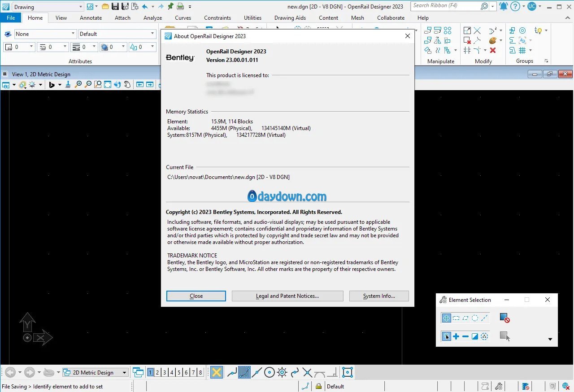Screen dimensions: 574x392
Task: Open the Drawing workflow dropdown
Action: [x=48, y=7]
